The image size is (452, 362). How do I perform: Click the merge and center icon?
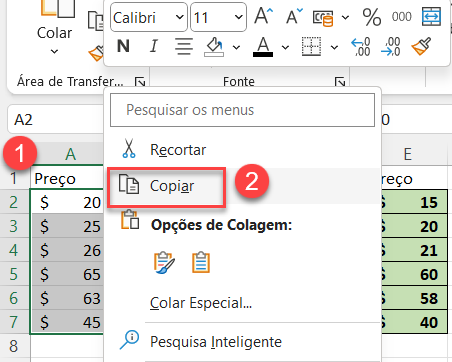432,17
